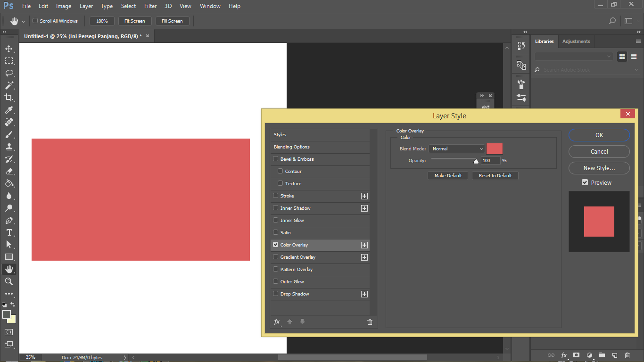This screenshot has width=644, height=362.
Task: Open the add layer style fx menu
Action: click(277, 322)
